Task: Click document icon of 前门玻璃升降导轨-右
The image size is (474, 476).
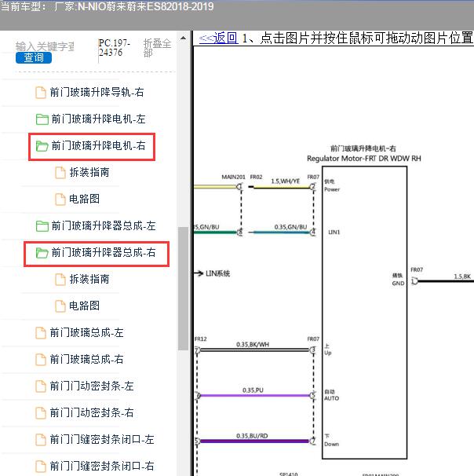Action: click(41, 92)
